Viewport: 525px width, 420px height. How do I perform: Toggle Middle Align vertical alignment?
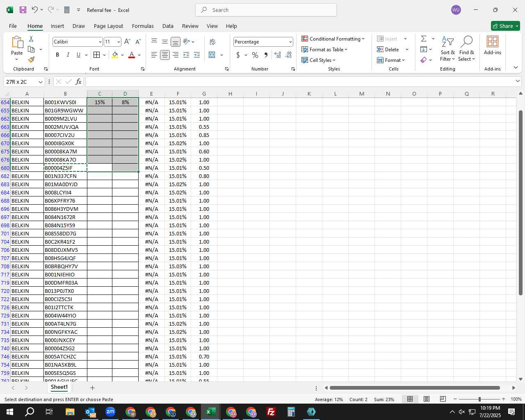[165, 42]
